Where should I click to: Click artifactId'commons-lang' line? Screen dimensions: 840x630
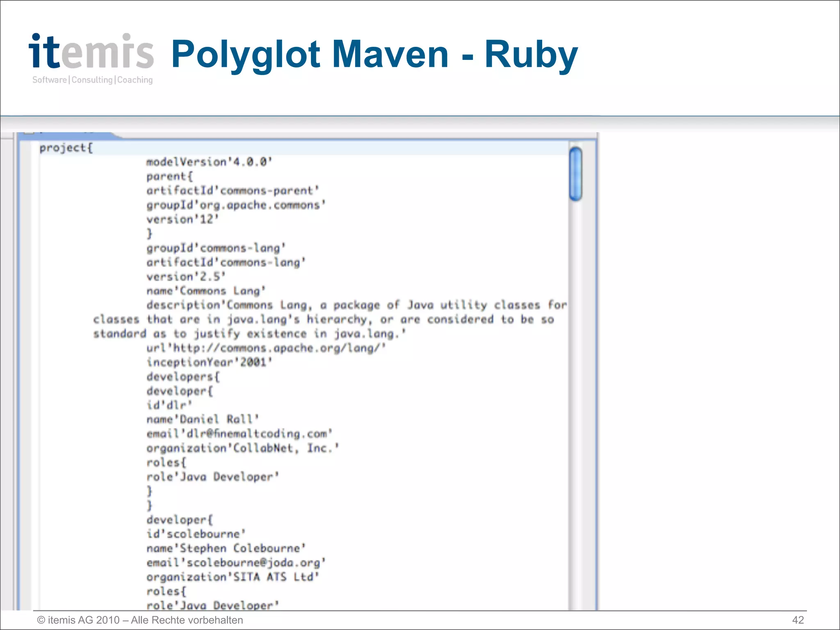(x=226, y=262)
